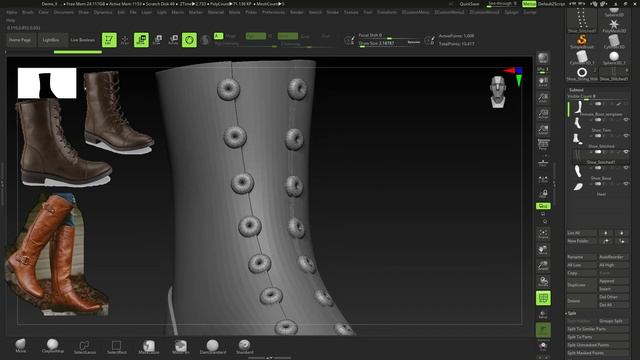Pick the Cylinder3D tool
Screen dimensions: 640x360
613,41
